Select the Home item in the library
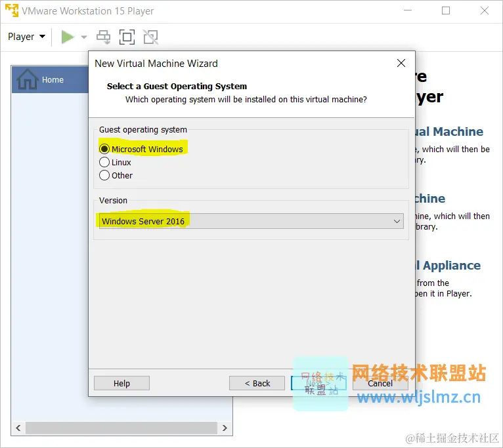Viewport: 503px width, 448px height. [x=50, y=80]
